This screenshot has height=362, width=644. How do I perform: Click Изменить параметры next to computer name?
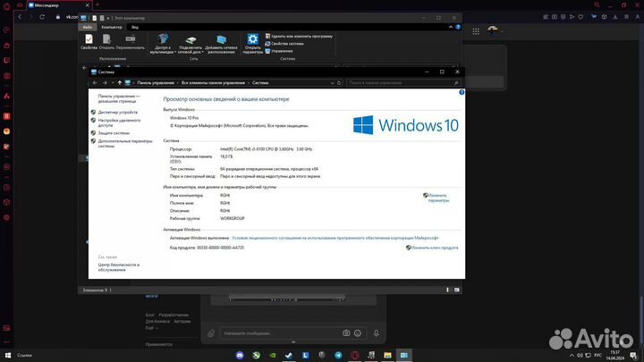437,197
